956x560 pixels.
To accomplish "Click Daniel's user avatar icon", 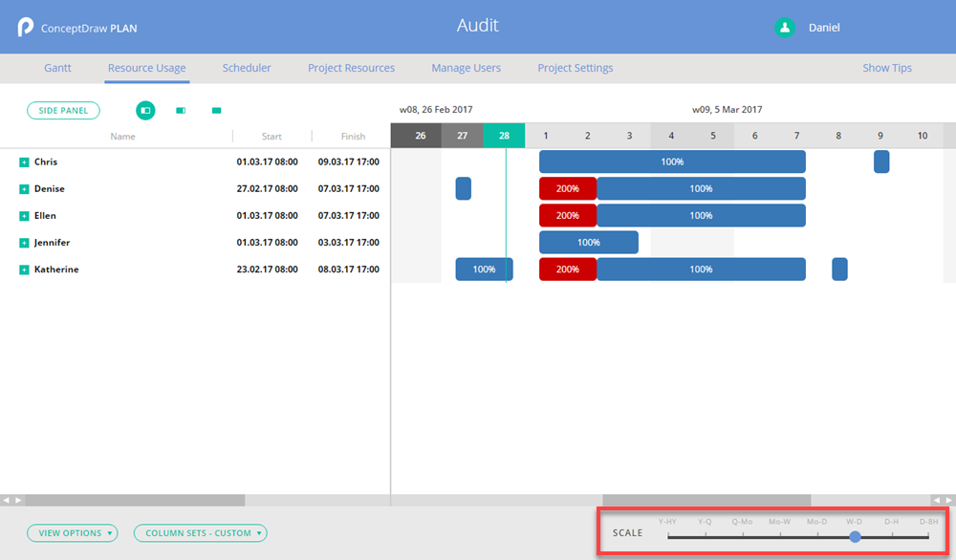I will tap(785, 28).
